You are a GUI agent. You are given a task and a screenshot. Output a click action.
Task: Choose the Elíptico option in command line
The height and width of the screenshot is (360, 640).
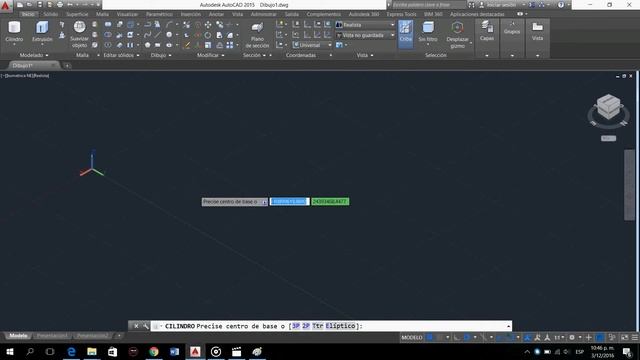340,326
